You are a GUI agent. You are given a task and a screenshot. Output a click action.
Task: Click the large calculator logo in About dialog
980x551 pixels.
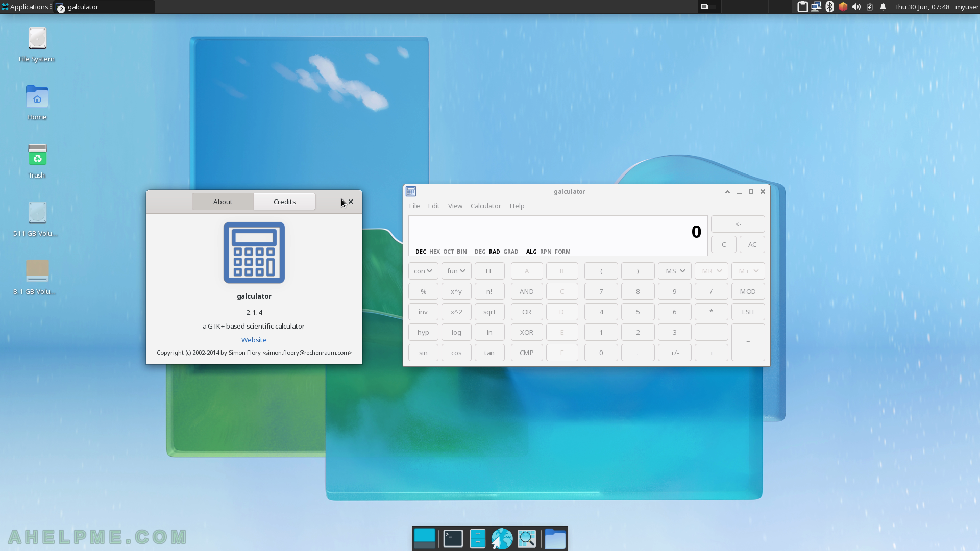[x=254, y=253]
